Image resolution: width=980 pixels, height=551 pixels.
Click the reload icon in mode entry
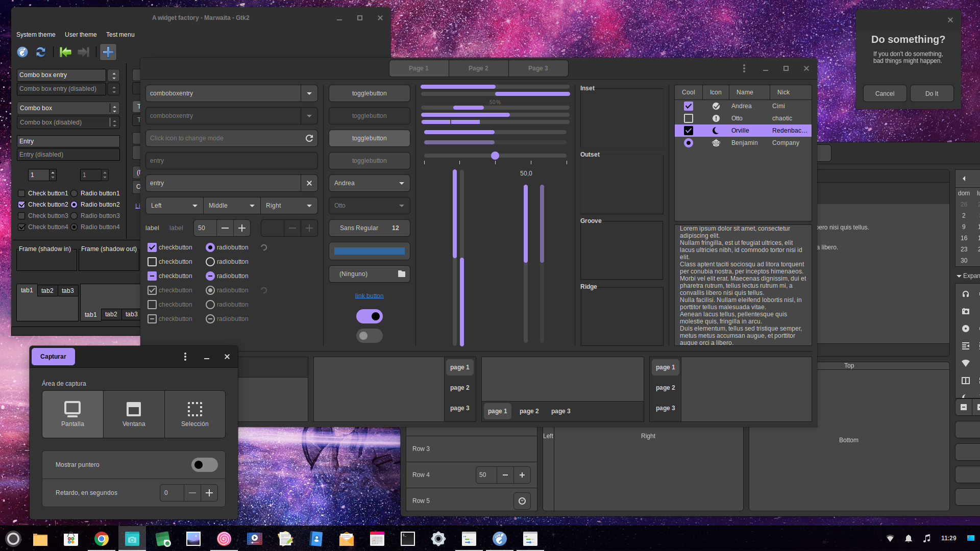click(x=309, y=138)
